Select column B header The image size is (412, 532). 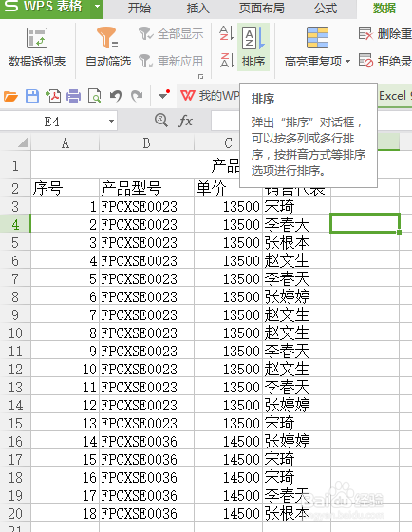pos(146,142)
